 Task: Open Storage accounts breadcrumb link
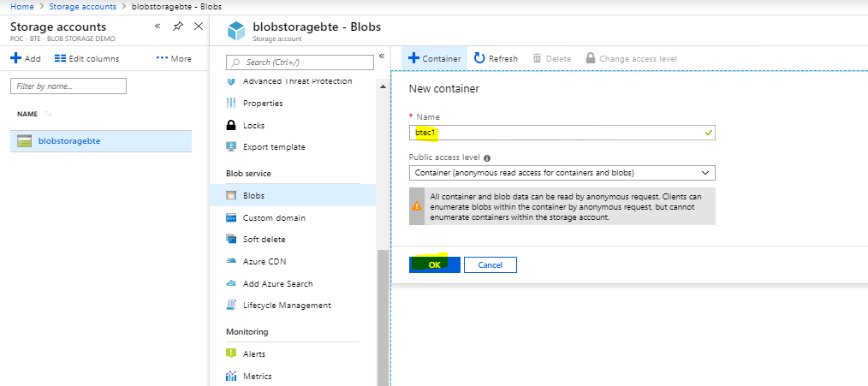click(82, 7)
